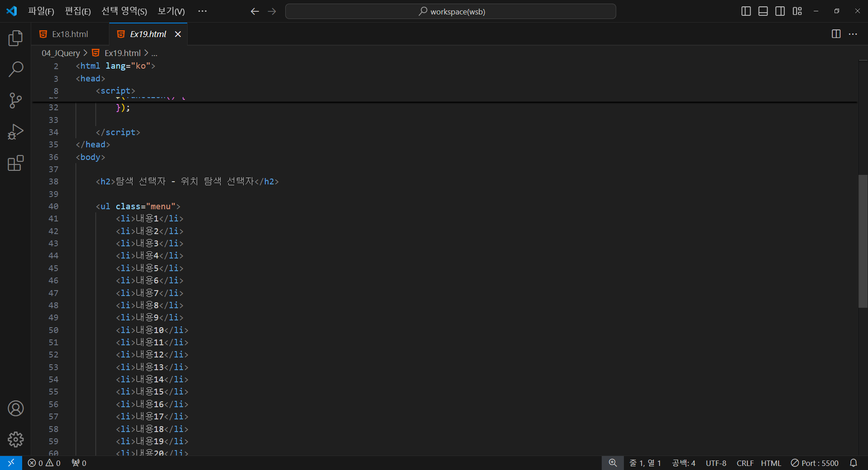This screenshot has height=470, width=868.
Task: Jump to sticky line <head>
Action: tap(90, 79)
